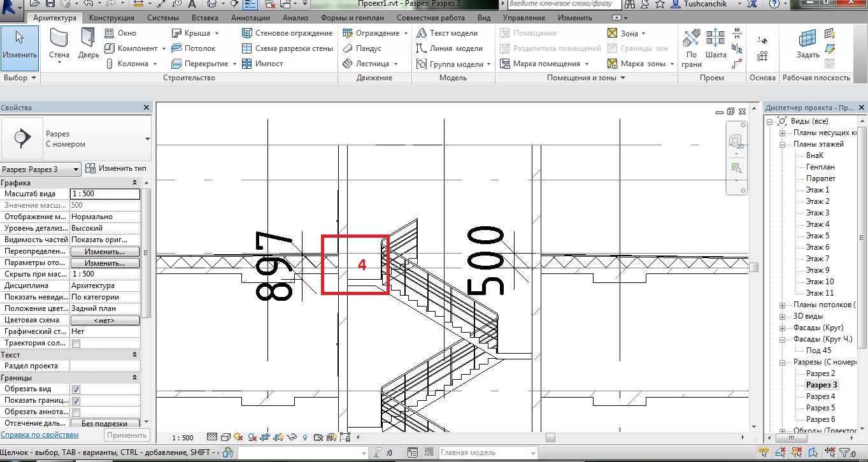868x462 pixels.
Task: Click the Масштаб вида 1 : 500 field
Action: (x=104, y=194)
